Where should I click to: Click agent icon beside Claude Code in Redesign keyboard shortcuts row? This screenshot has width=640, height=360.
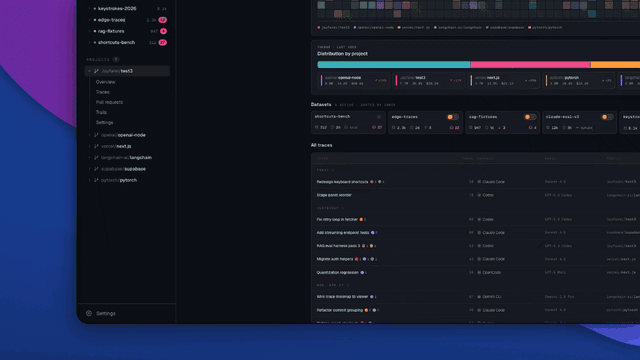tap(479, 182)
